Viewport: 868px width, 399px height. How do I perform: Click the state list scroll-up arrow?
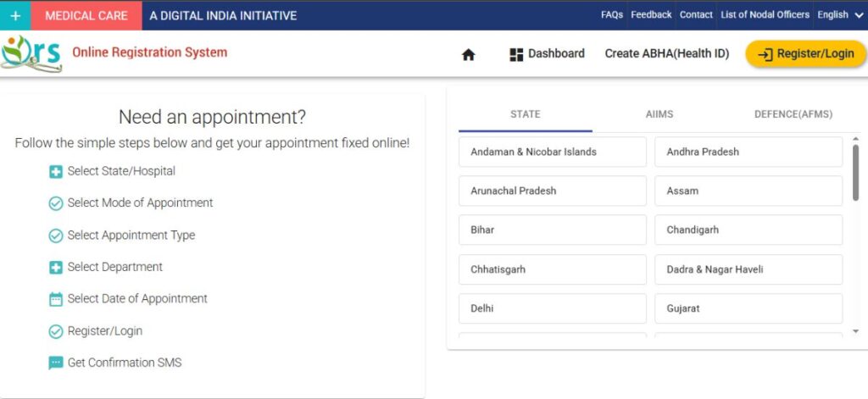point(855,139)
